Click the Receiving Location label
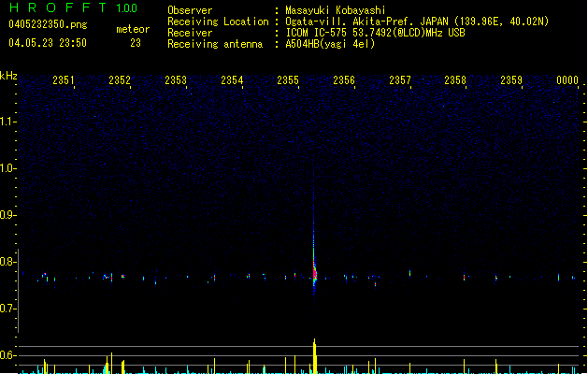The image size is (588, 374). click(218, 22)
